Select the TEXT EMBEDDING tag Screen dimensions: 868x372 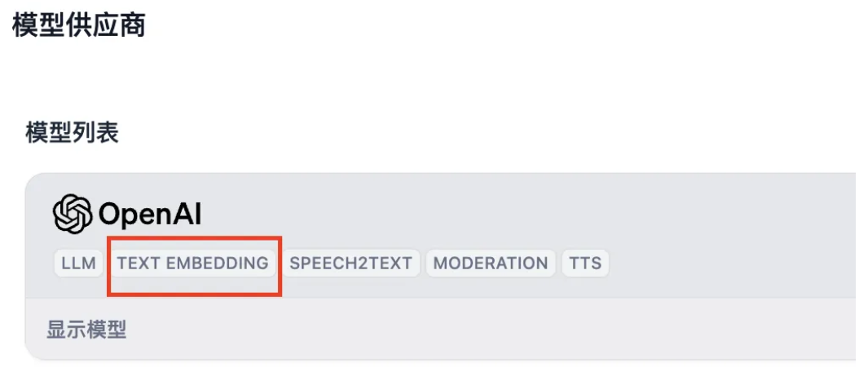192,263
